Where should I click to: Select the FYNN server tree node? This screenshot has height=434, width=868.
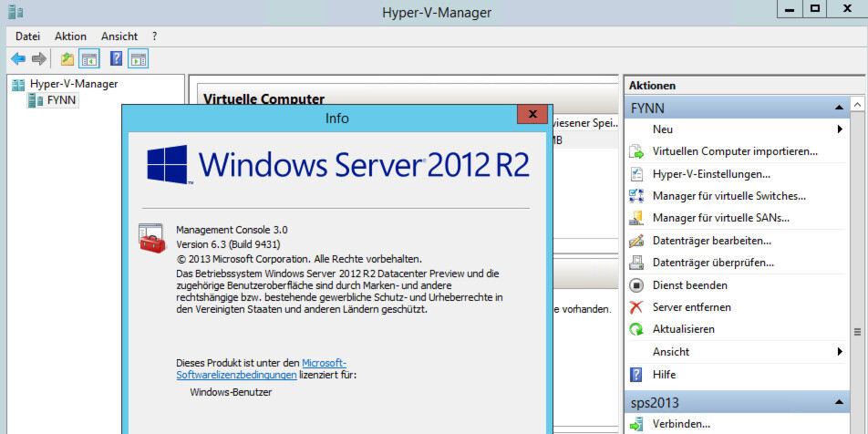(x=61, y=100)
